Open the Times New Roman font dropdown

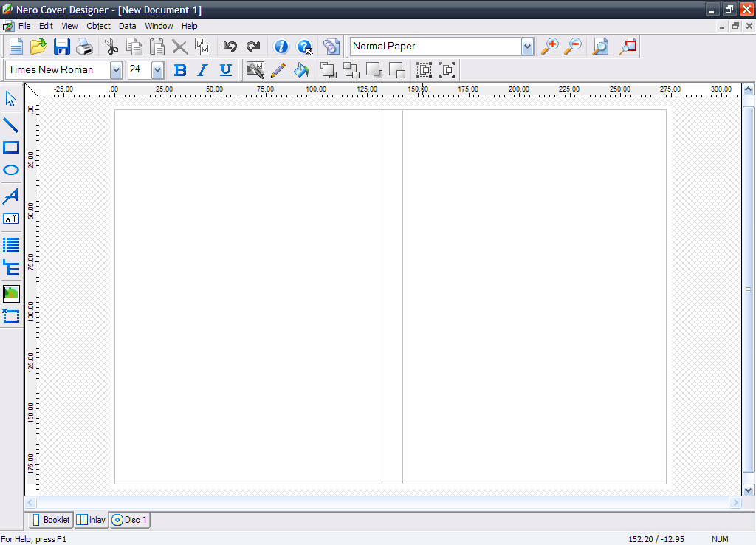(x=116, y=70)
